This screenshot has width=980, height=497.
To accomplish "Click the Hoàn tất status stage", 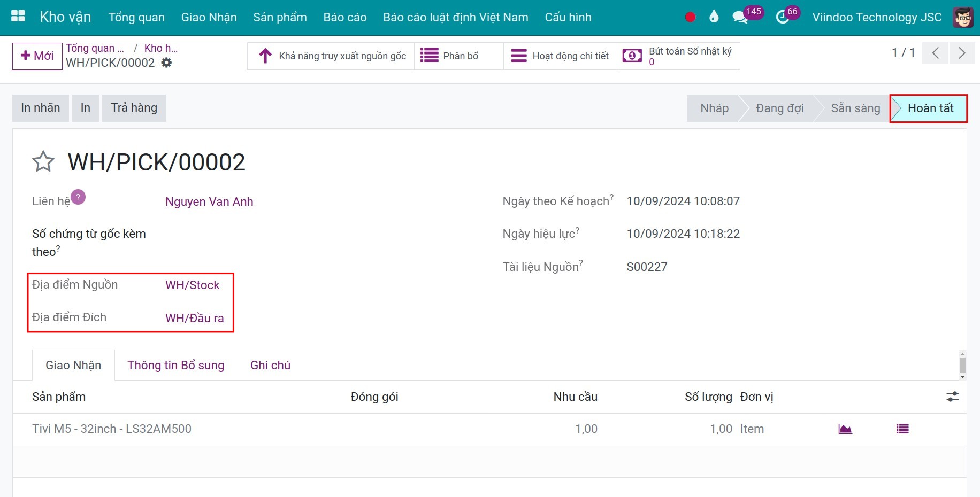I will tap(930, 108).
